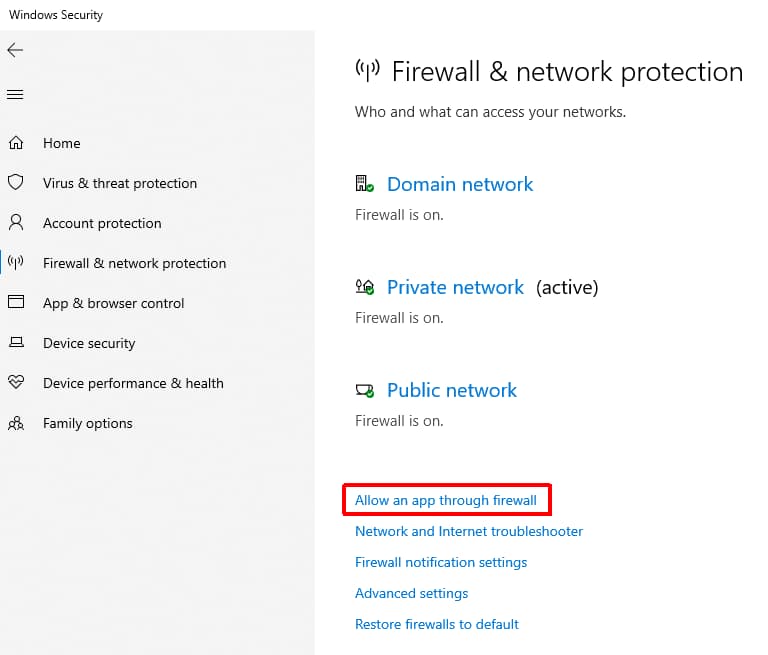Select Firewall & network protection in sidebar

tap(134, 263)
